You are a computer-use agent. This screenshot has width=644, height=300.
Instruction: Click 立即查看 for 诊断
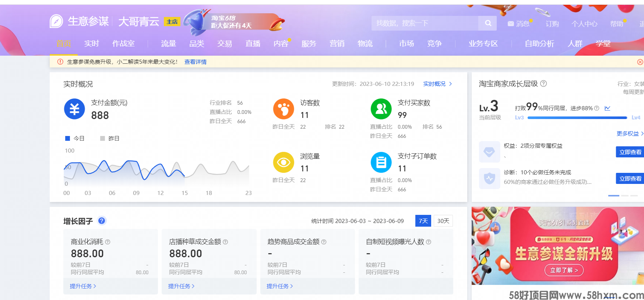pos(630,178)
